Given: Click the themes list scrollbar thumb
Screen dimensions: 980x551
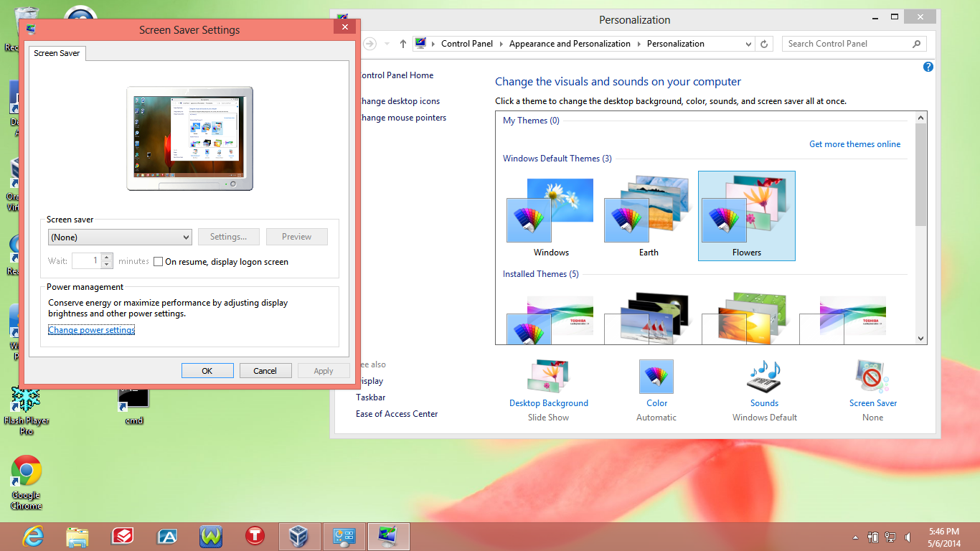Looking at the screenshot, I should coord(921,175).
